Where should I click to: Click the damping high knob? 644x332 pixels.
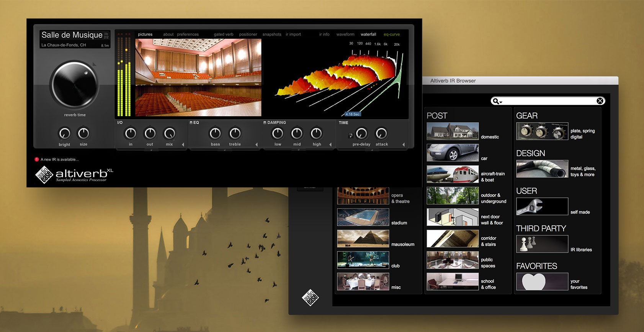coord(316,133)
